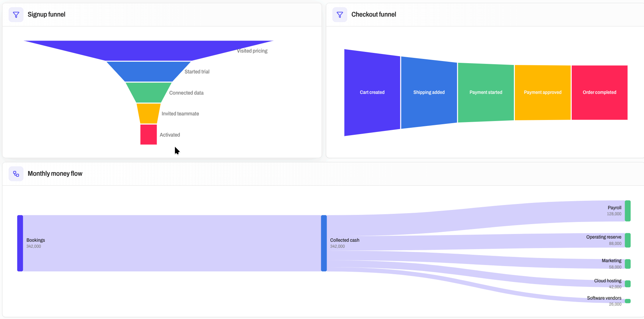This screenshot has height=319, width=644.
Task: Click the Operating reserve value '88,000'
Action: pos(615,243)
